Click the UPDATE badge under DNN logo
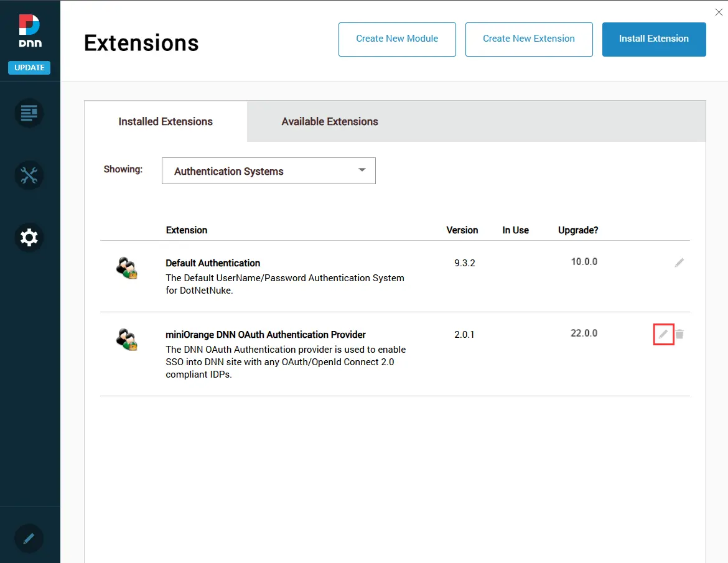The height and width of the screenshot is (563, 728). (x=29, y=68)
